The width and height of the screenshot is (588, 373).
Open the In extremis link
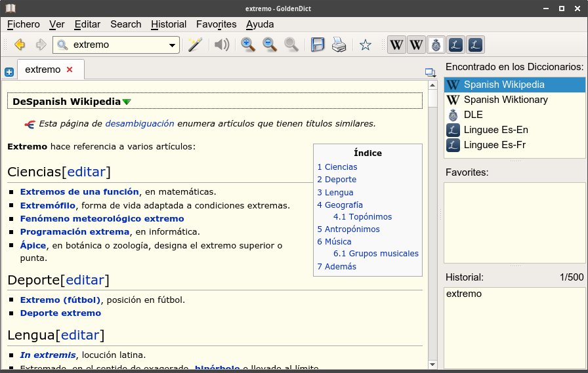pyautogui.click(x=48, y=355)
